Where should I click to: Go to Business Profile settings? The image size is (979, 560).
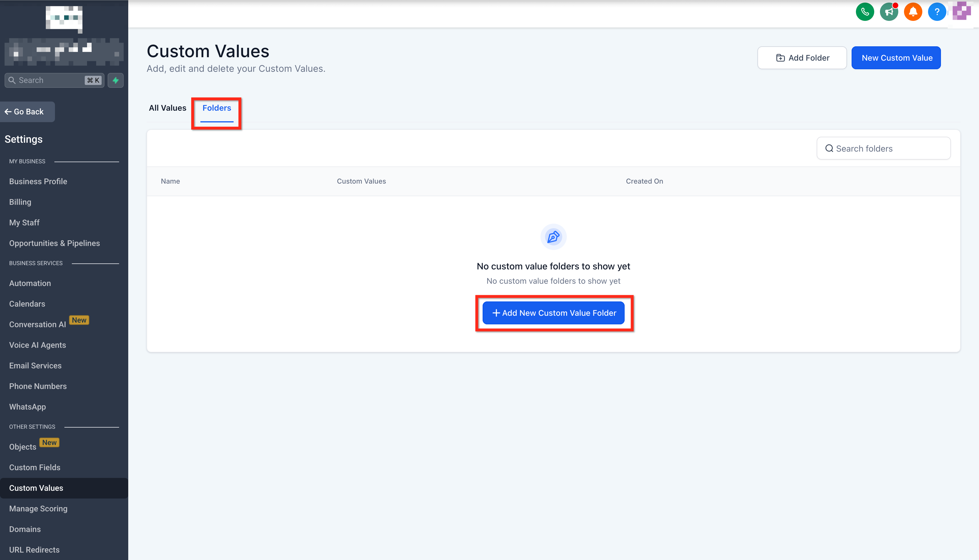click(38, 182)
